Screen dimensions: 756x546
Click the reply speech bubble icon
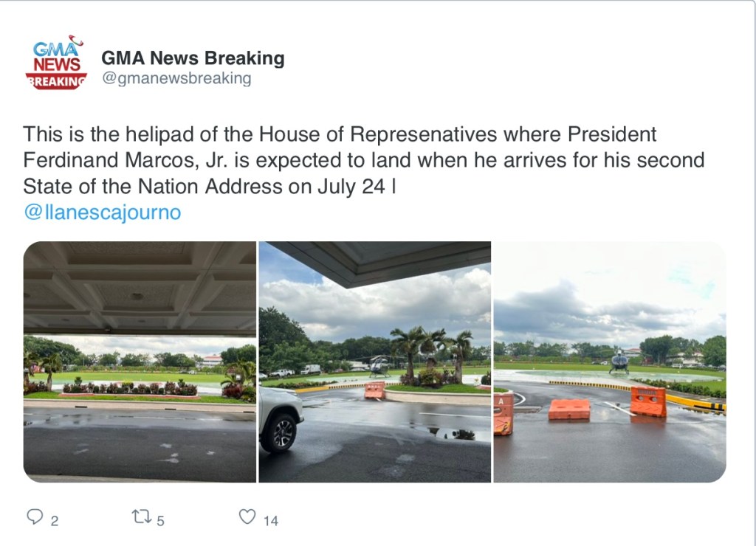[x=35, y=517]
